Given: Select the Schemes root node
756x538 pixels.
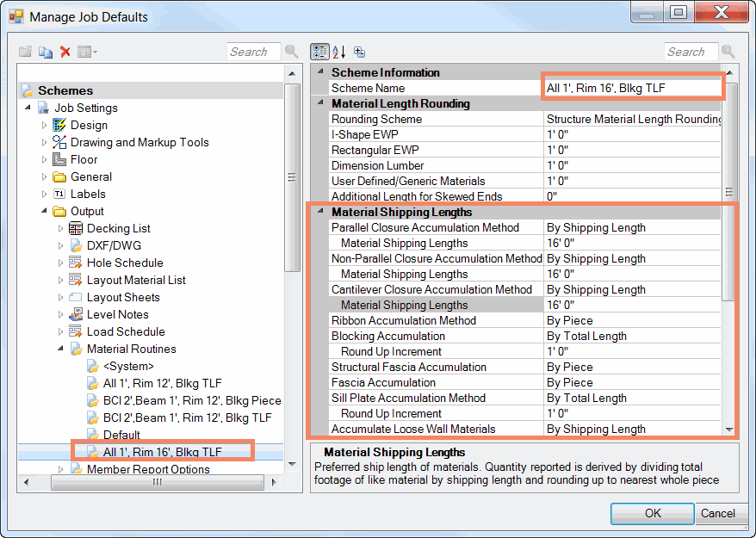Looking at the screenshot, I should click(x=65, y=90).
